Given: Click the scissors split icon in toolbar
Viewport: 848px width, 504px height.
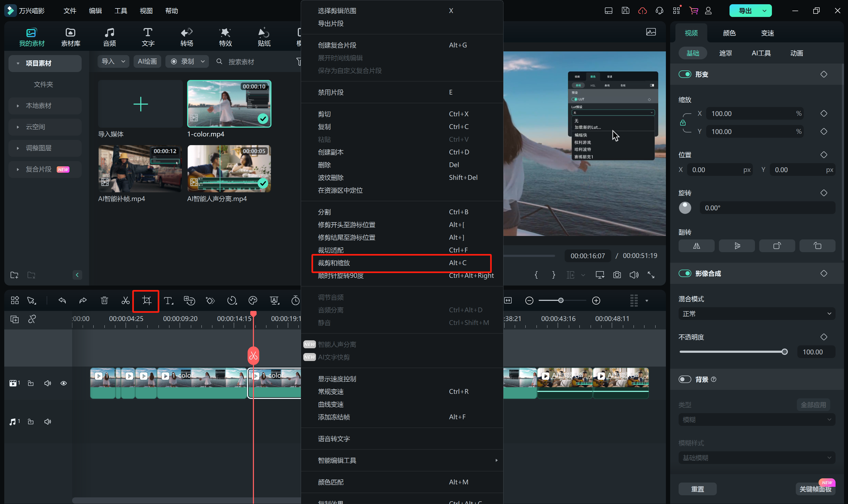Looking at the screenshot, I should (x=125, y=301).
